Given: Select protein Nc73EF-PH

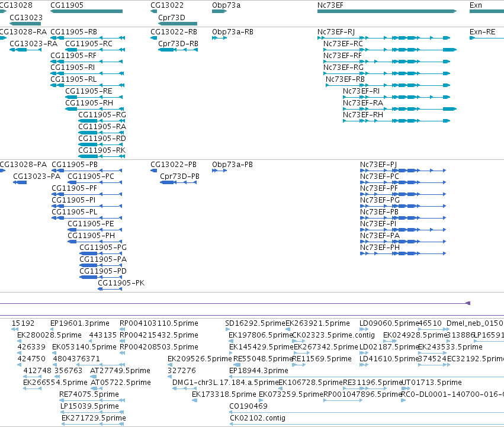Looking at the screenshot, I should 403,253.
